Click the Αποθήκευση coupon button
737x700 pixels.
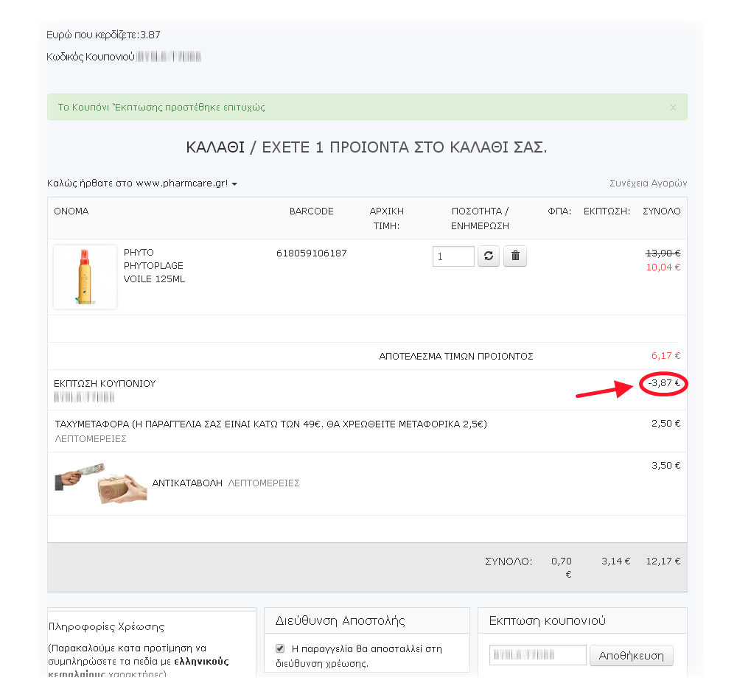pyautogui.click(x=631, y=656)
